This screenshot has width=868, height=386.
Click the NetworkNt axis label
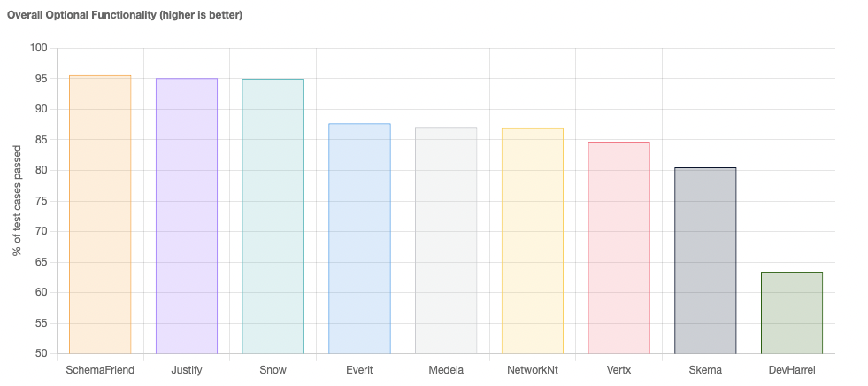[x=533, y=370]
